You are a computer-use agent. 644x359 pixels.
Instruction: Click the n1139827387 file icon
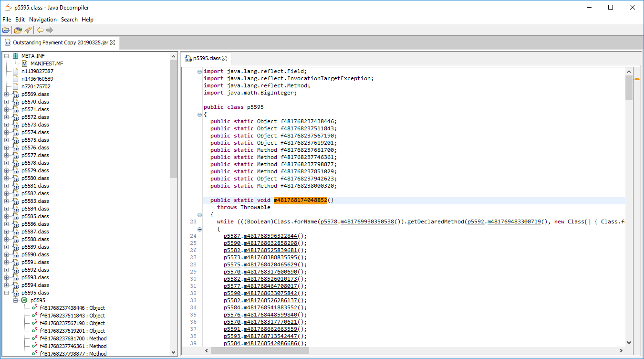point(16,71)
